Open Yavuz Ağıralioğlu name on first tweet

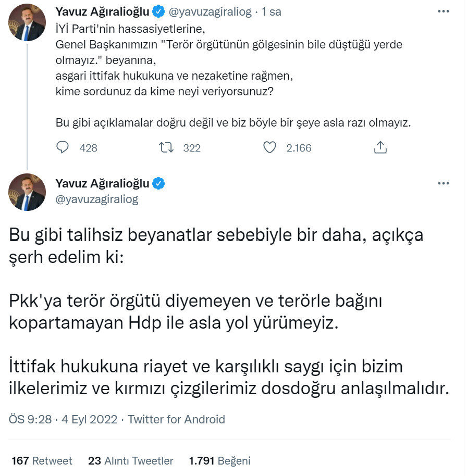tap(102, 11)
